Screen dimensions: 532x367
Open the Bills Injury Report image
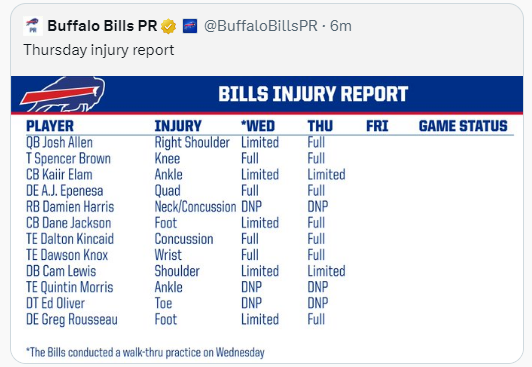(267, 219)
